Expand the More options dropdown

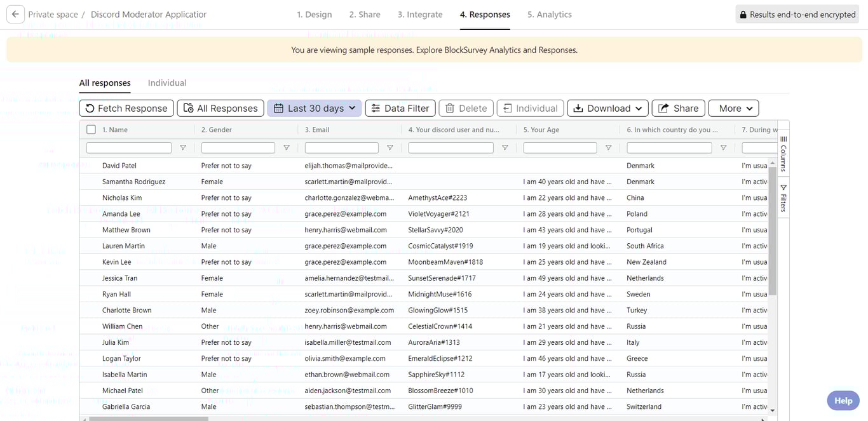(x=733, y=109)
